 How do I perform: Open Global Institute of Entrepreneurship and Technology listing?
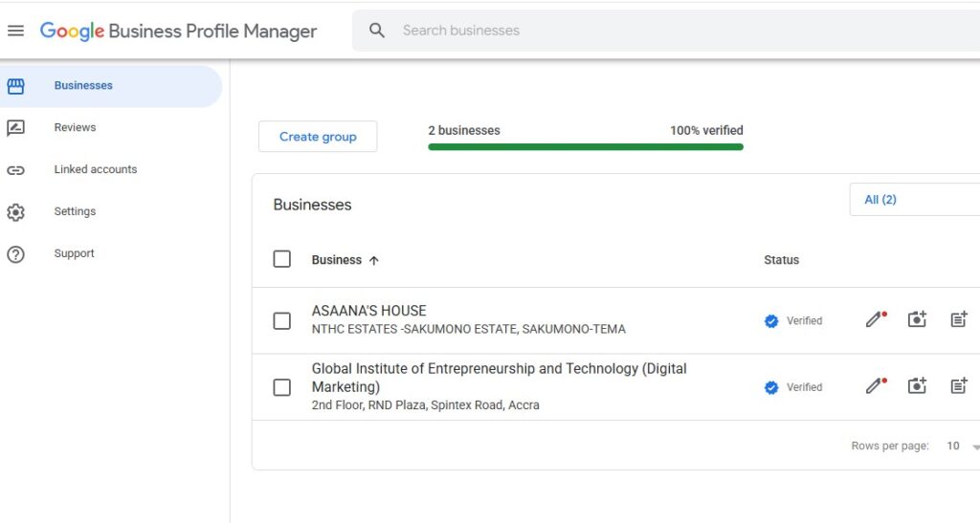tap(499, 378)
